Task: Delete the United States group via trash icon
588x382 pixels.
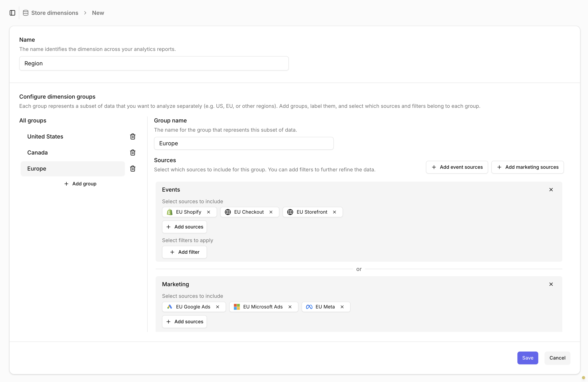Action: pyautogui.click(x=133, y=136)
